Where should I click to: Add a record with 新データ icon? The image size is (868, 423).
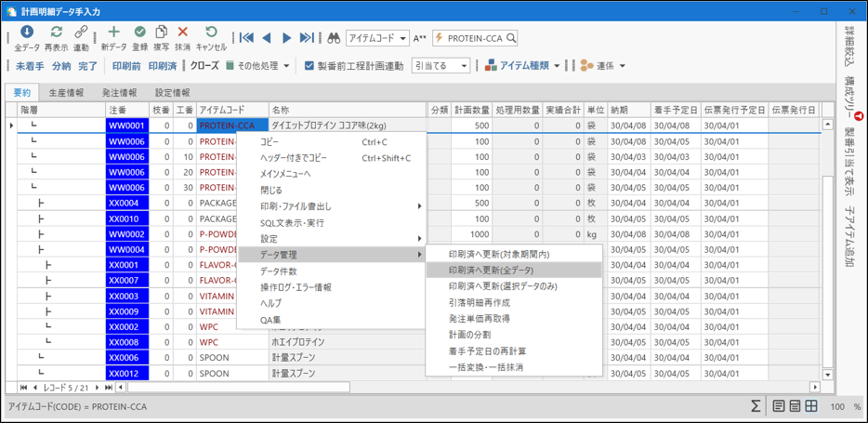[x=113, y=33]
